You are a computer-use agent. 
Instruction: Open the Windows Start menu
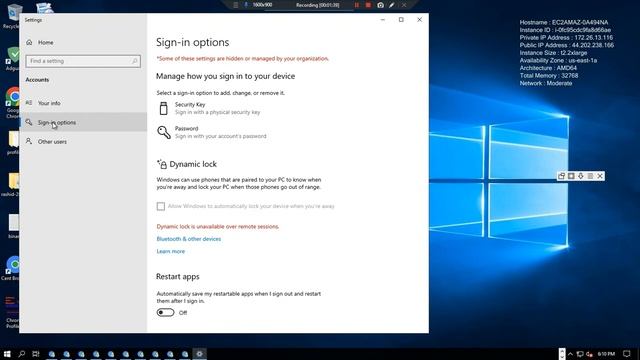click(7, 353)
